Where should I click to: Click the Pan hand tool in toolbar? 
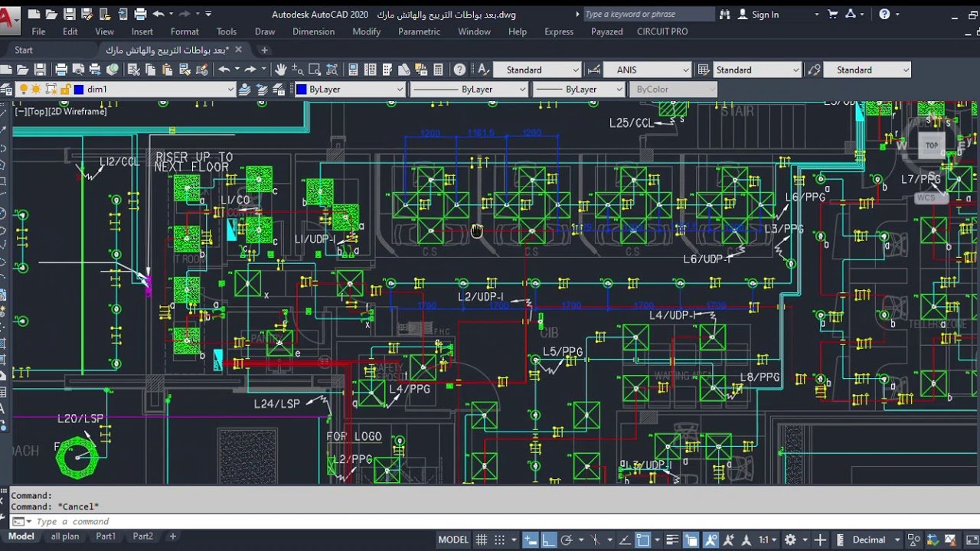(281, 70)
